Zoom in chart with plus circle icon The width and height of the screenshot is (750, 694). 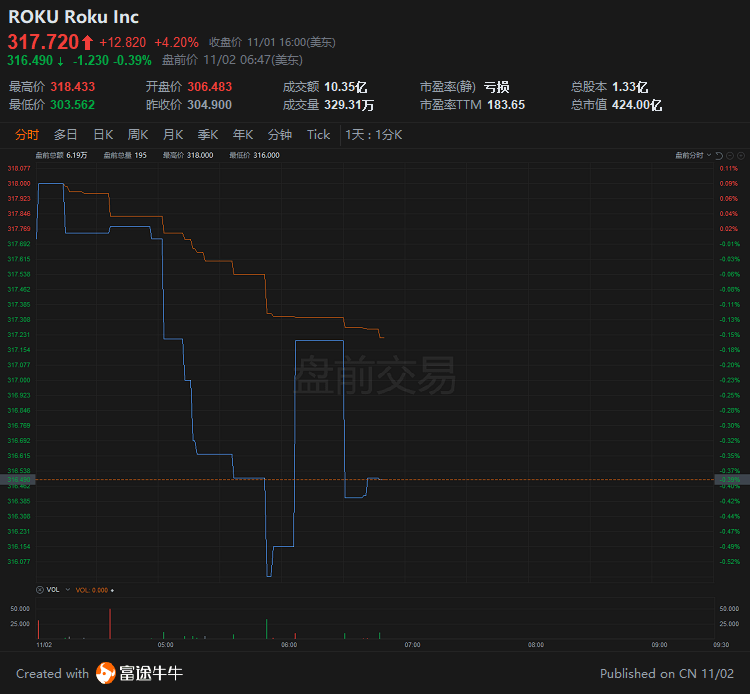[x=741, y=155]
